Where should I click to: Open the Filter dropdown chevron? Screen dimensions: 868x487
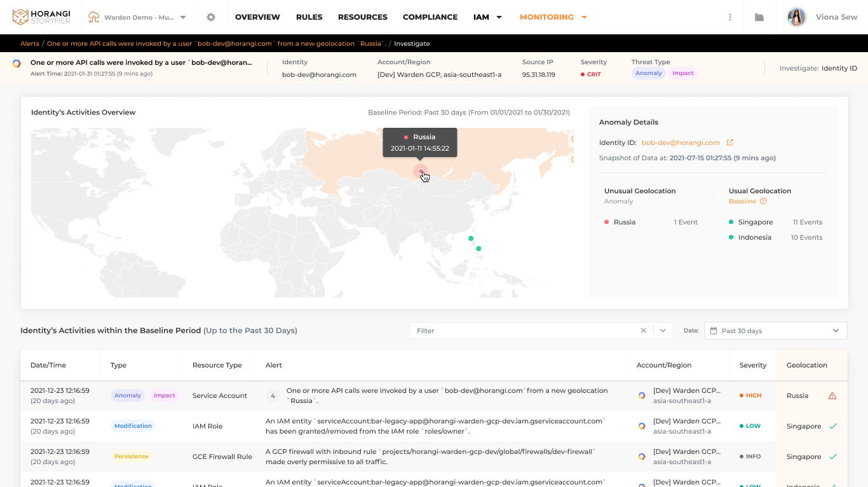[663, 331]
